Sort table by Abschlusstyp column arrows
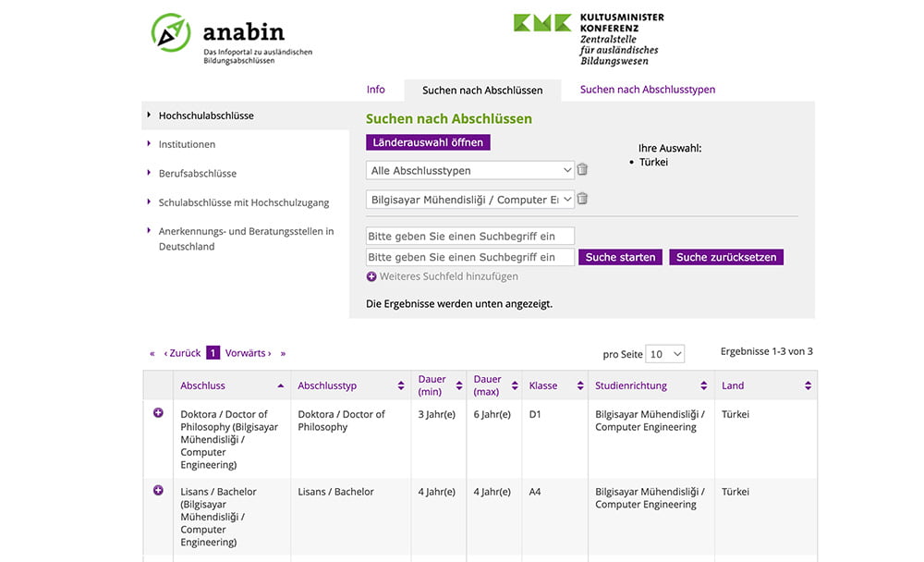 401,385
